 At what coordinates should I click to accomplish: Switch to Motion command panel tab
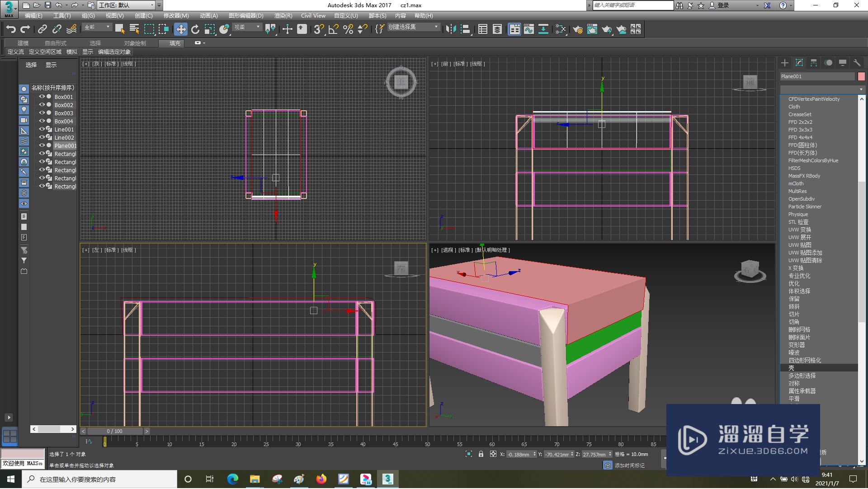point(828,63)
